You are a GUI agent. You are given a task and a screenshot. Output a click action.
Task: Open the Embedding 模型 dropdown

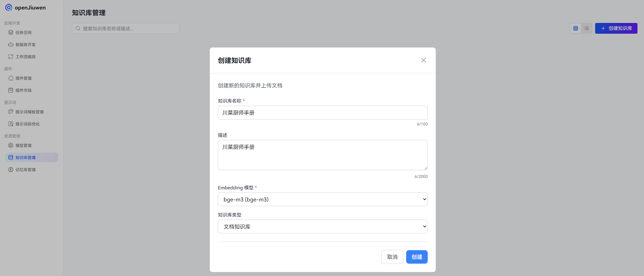coord(323,199)
